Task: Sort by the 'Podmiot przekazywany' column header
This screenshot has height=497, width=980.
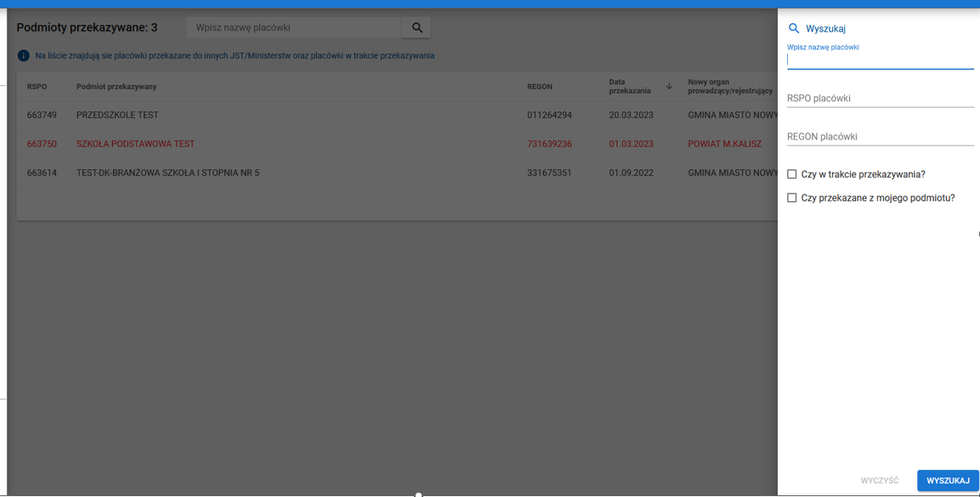Action: point(116,87)
